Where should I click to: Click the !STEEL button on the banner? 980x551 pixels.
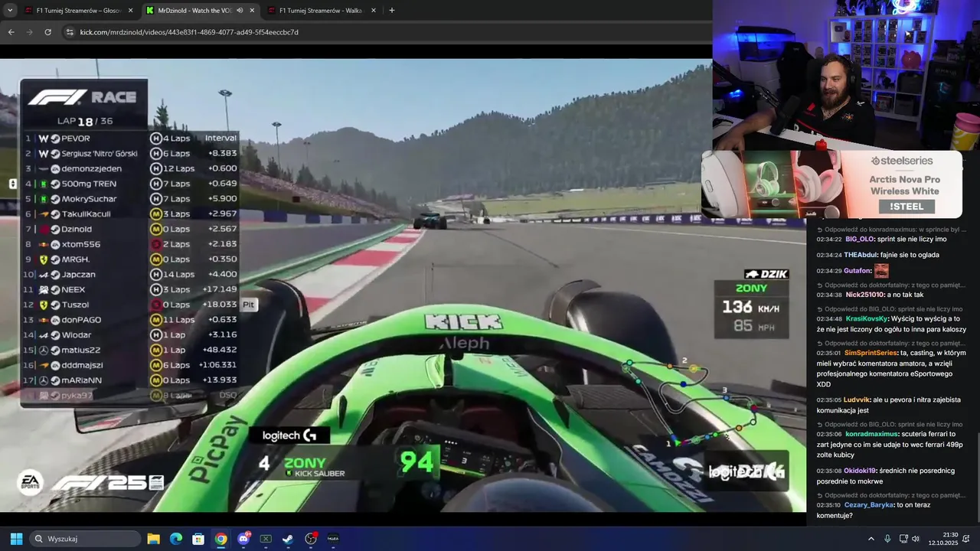(x=906, y=207)
